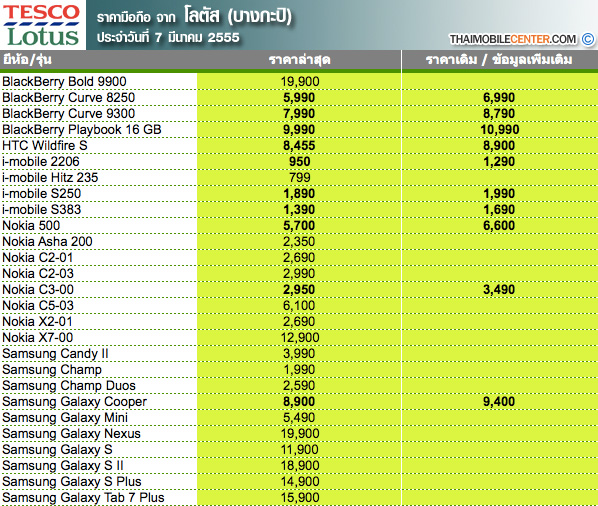Screen dimensions: 598x506
Task: Click the i-mobile 2206 old price 1,290
Action: click(499, 161)
